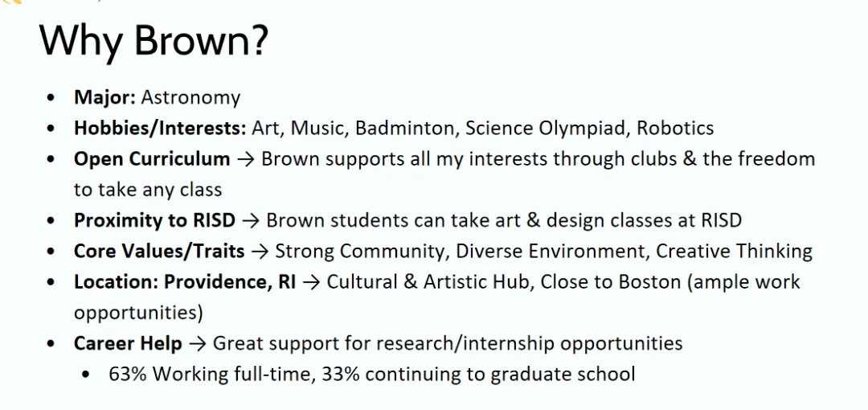Click the word "Robotics"

pyautogui.click(x=675, y=128)
